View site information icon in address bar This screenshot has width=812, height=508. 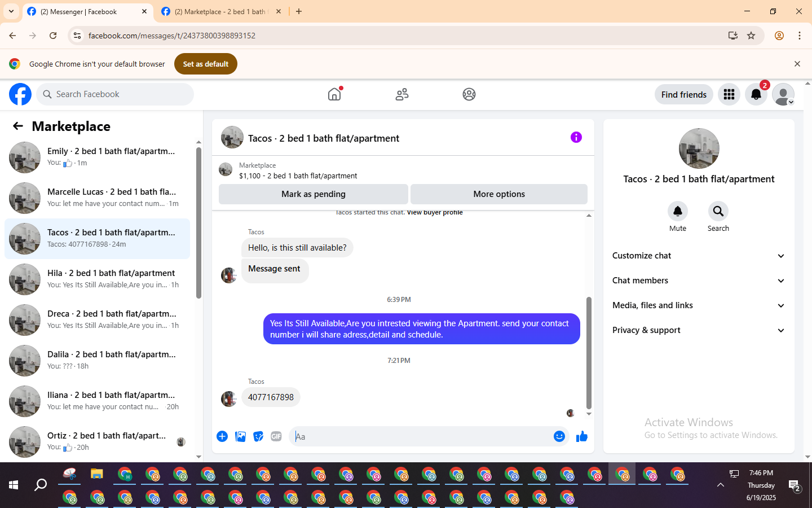point(77,36)
